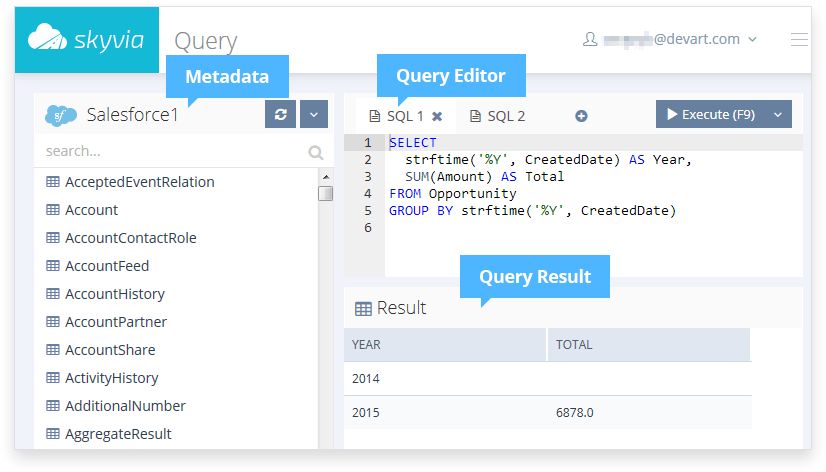This screenshot has height=472, width=826.
Task: Add a new query tab
Action: click(x=581, y=116)
